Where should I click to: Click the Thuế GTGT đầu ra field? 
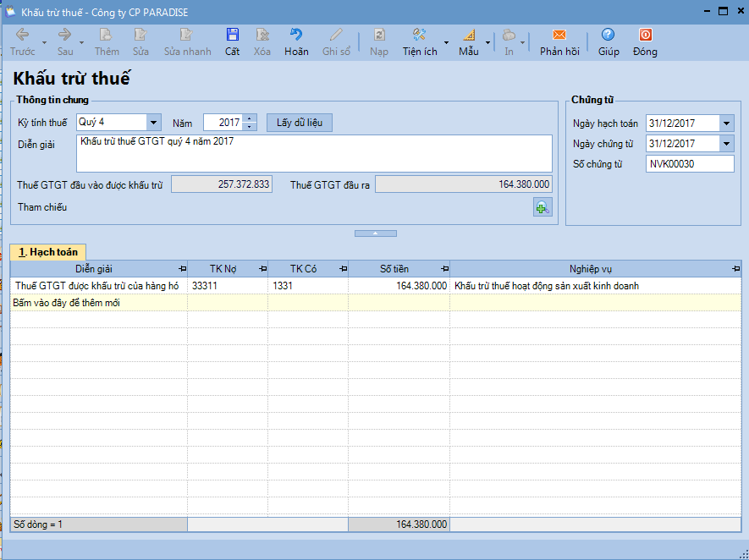463,184
